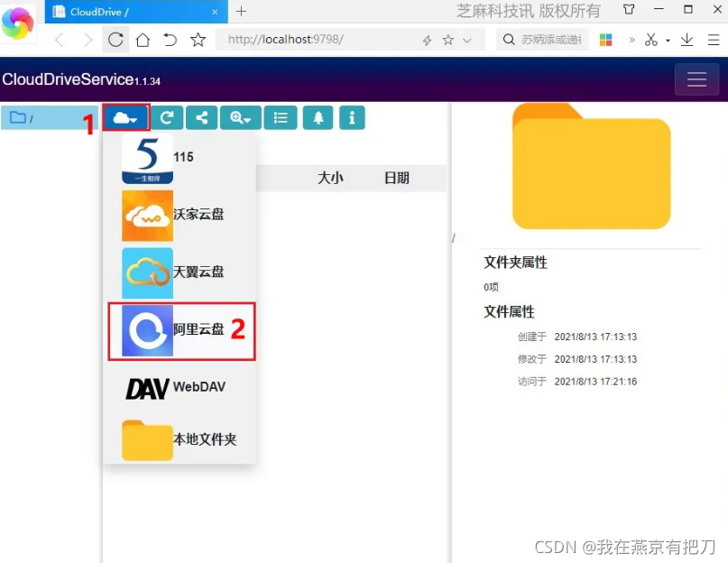
Task: Select the 沃家云盘 option
Action: (181, 215)
